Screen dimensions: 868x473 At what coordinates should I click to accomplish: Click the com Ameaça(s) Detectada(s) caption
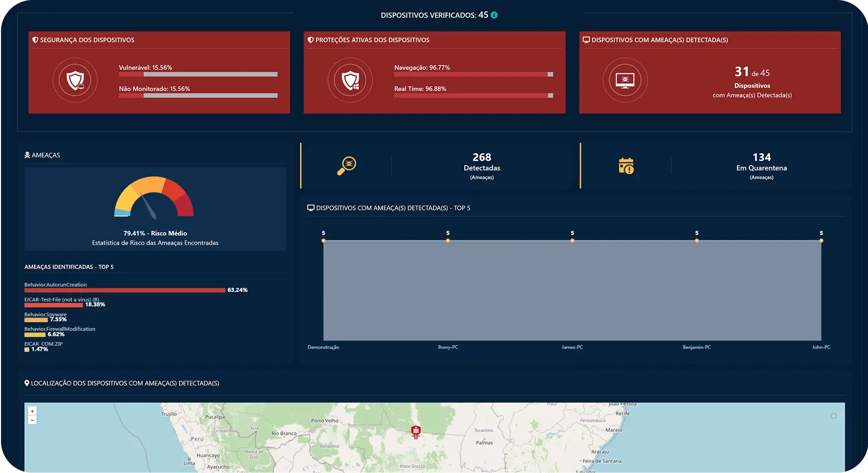pyautogui.click(x=752, y=95)
